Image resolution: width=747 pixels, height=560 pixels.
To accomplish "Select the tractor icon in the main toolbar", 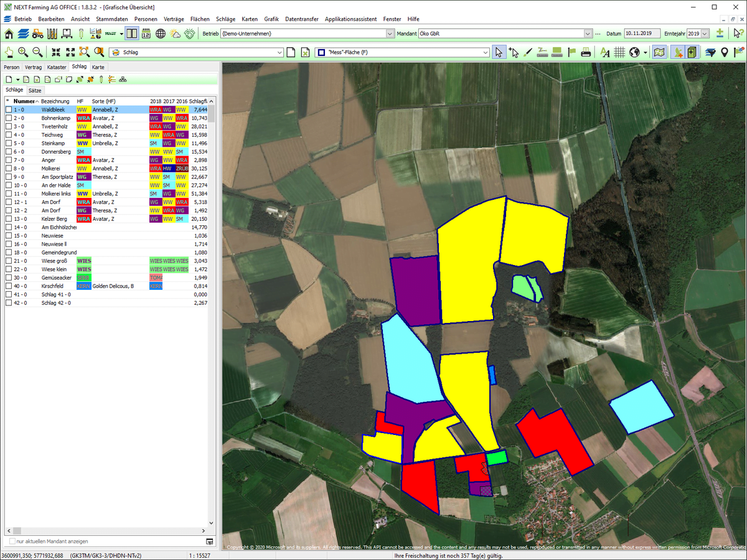I will 37,33.
